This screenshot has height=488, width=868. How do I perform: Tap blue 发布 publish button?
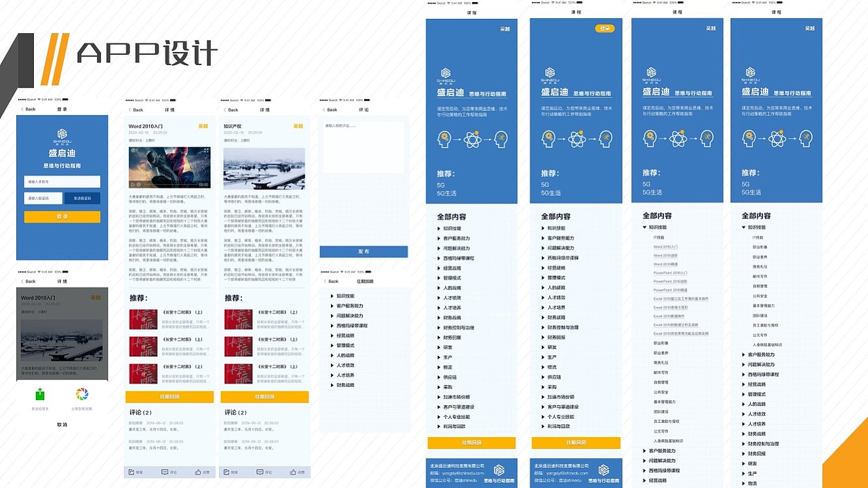pyautogui.click(x=363, y=251)
